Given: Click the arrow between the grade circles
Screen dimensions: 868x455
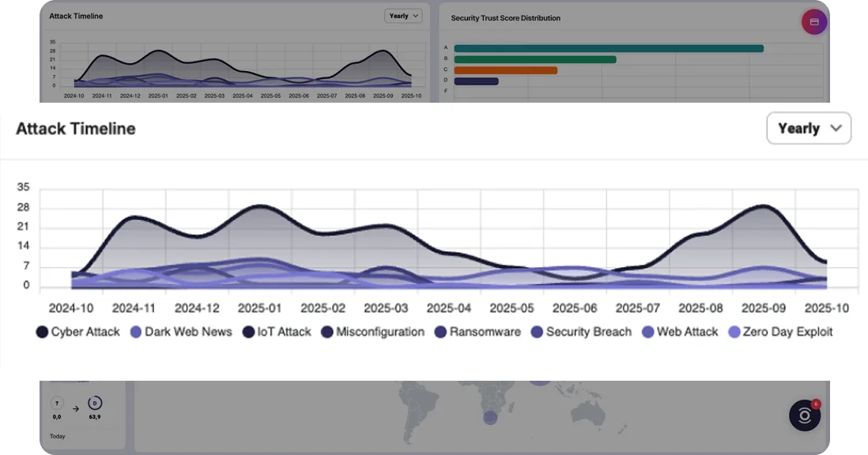Looking at the screenshot, I should [76, 409].
